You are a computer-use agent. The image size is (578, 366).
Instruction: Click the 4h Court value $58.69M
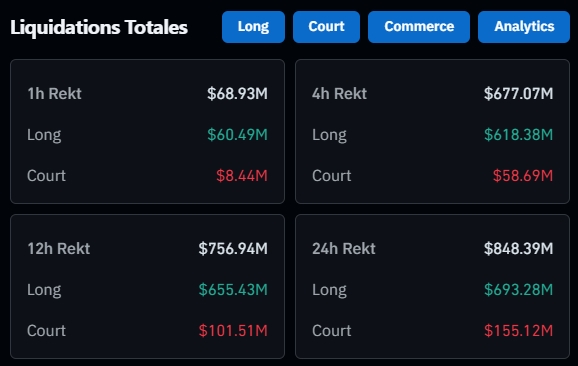[x=523, y=176]
